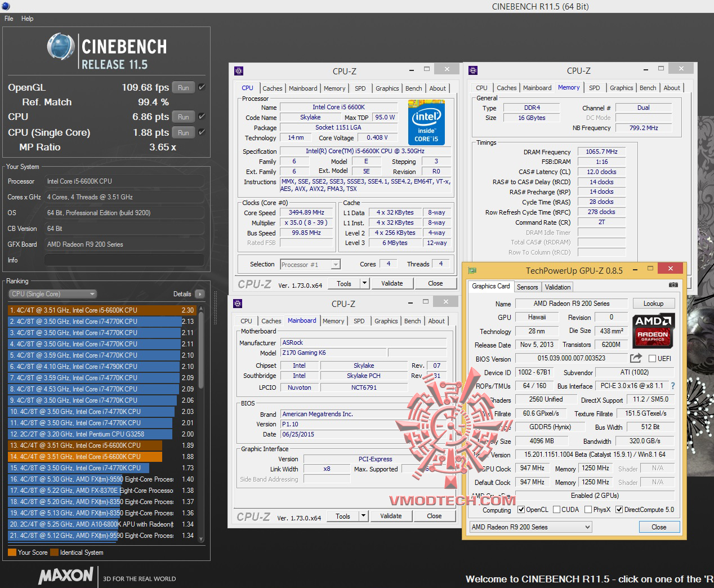
Task: Click the Processor Name field Intel Core i5 6600K
Action: click(338, 107)
